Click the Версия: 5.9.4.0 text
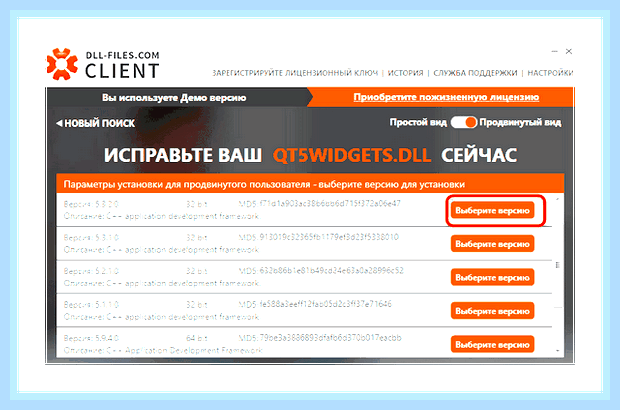This screenshot has height=410, width=620. [x=91, y=338]
